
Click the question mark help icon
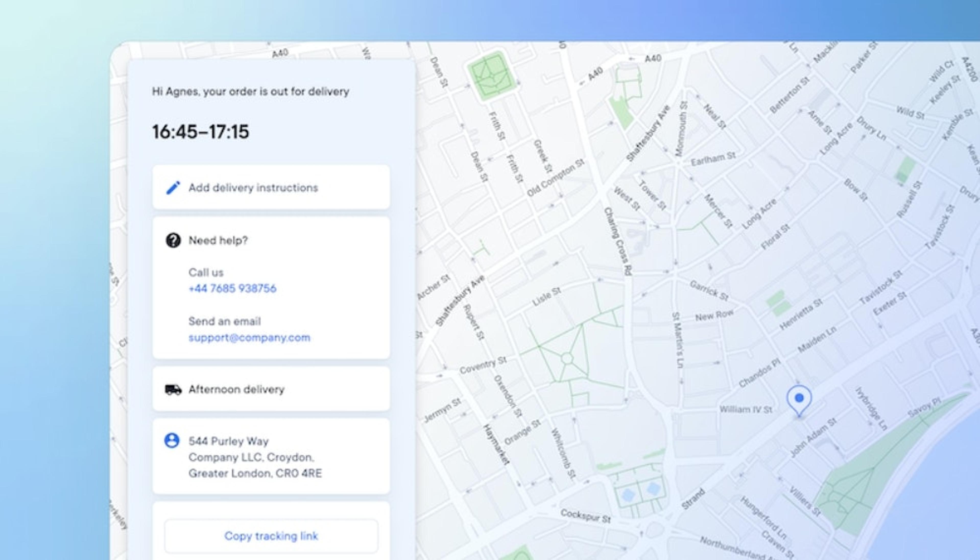coord(173,240)
